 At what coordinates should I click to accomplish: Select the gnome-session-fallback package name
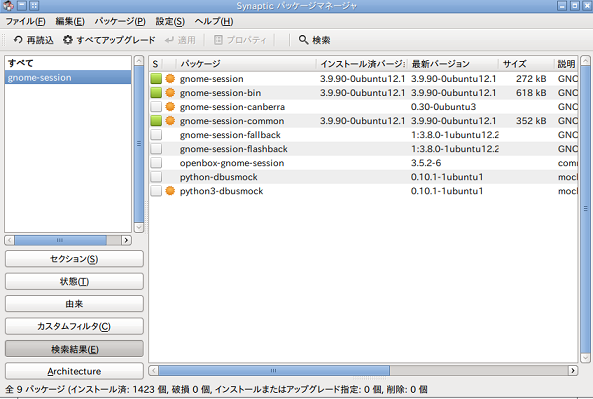point(230,135)
